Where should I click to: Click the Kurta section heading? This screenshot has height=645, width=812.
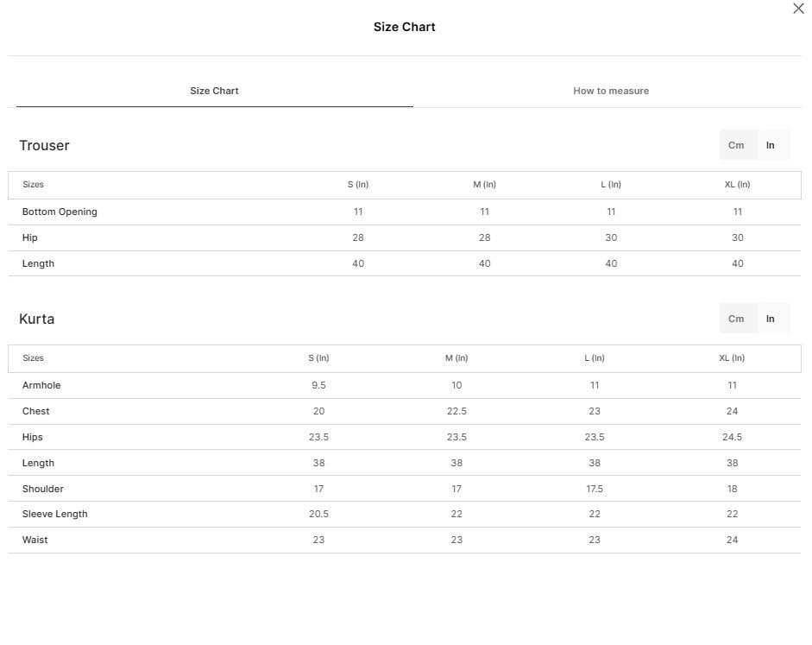click(37, 319)
